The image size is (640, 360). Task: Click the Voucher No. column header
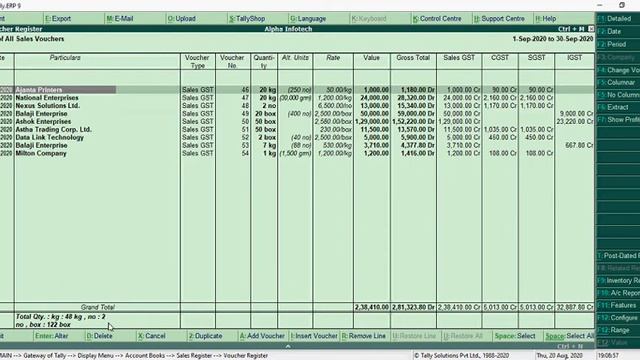tap(232, 61)
